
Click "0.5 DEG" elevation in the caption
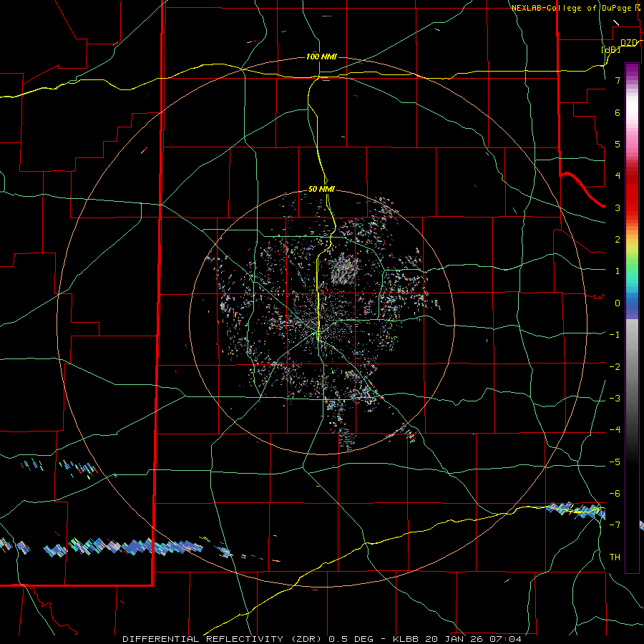point(351,639)
